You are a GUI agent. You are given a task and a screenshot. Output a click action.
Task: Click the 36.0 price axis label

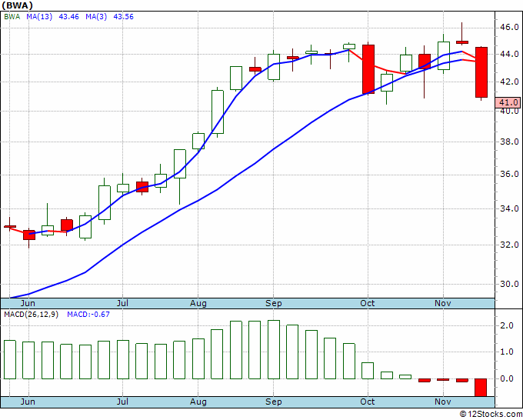[x=510, y=174]
